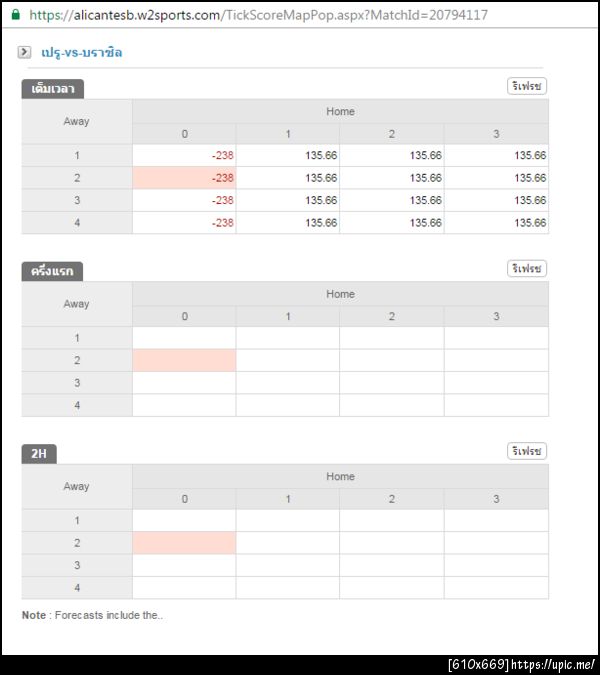This screenshot has height=675, width=600.
Task: Select the เต็มเวลา section tab
Action: pyautogui.click(x=53, y=89)
